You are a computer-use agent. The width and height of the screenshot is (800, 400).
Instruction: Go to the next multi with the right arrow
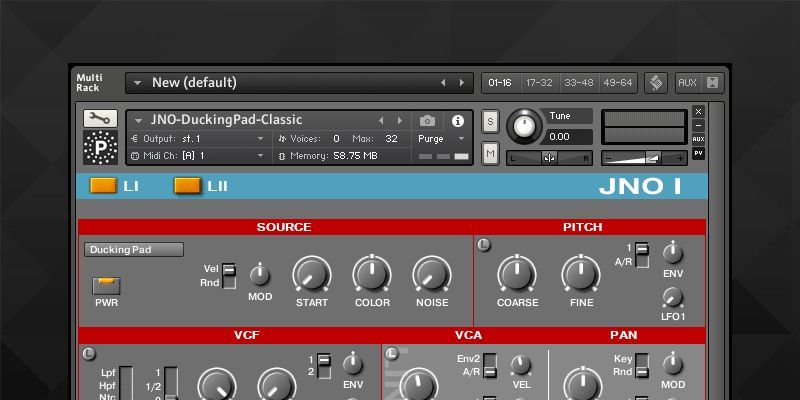pyautogui.click(x=462, y=83)
